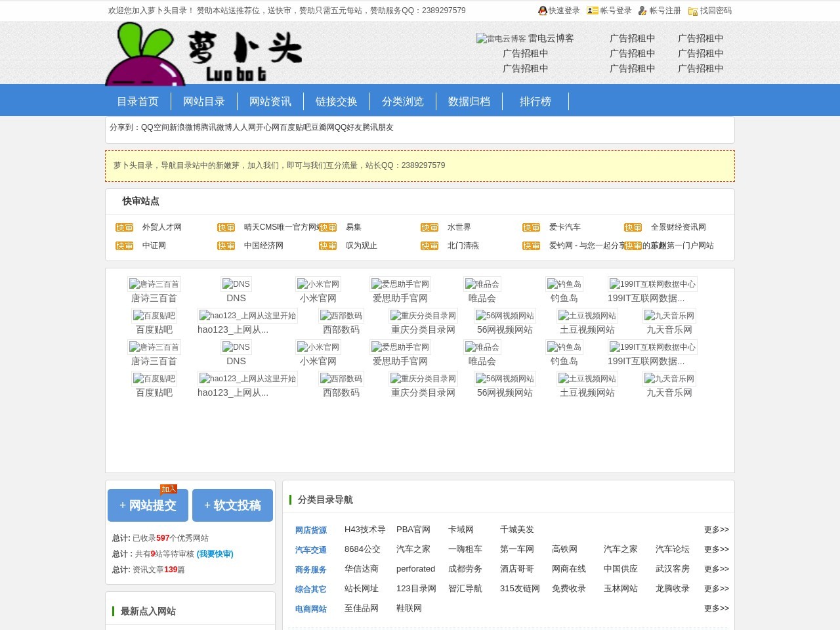Click the 唐诗三百首 site thumbnail

click(x=154, y=283)
